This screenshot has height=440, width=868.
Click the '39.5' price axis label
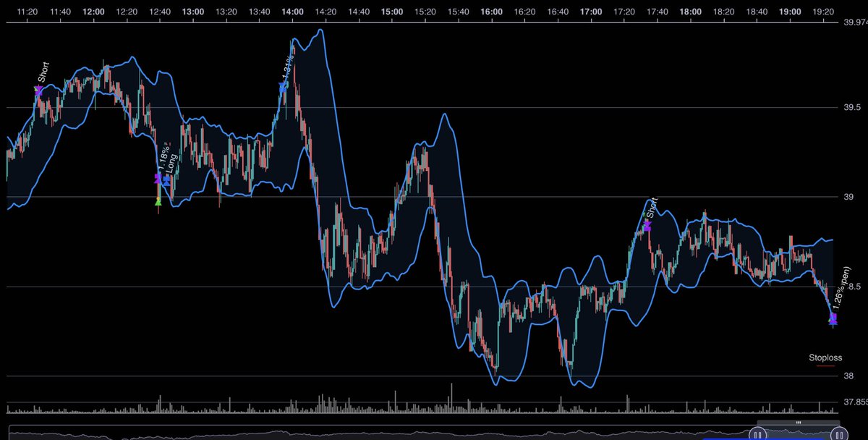coord(853,107)
